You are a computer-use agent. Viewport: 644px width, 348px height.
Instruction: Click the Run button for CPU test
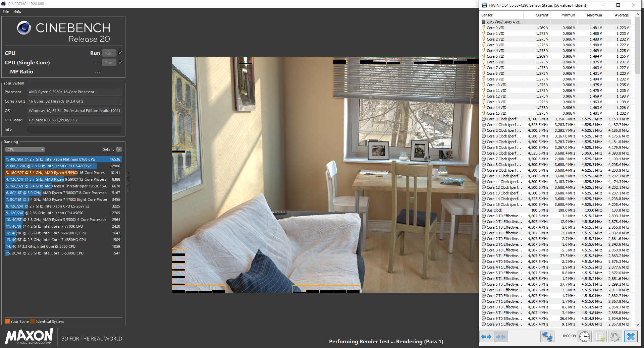pos(109,53)
